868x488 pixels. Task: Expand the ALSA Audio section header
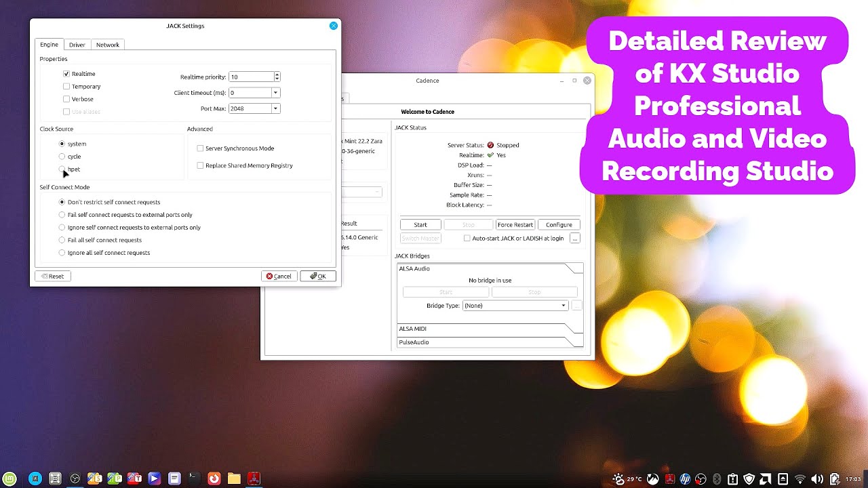490,268
